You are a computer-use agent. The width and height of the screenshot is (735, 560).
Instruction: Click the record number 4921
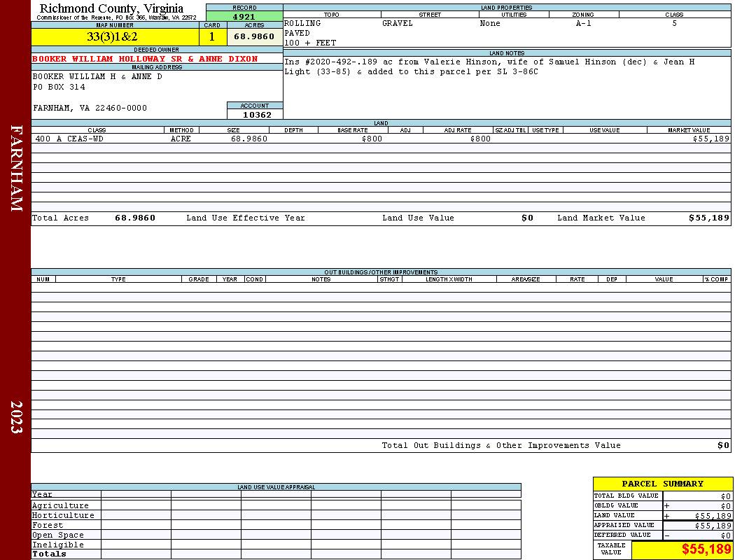244,16
